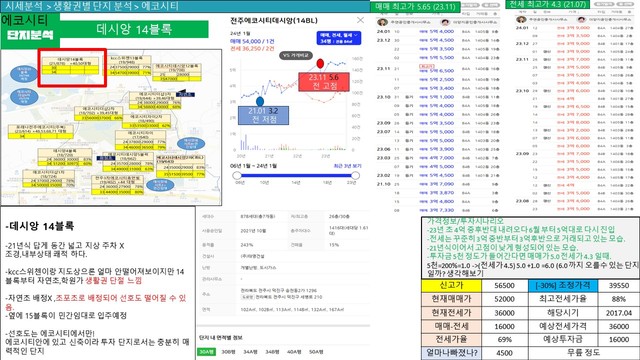Click the second agent avatar in 매매 list

445,22
